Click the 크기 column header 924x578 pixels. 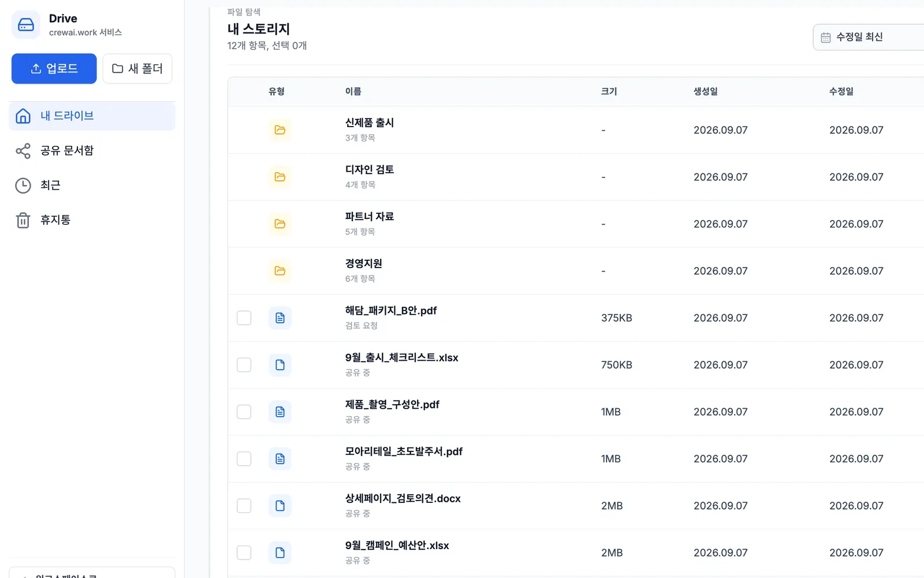click(609, 91)
